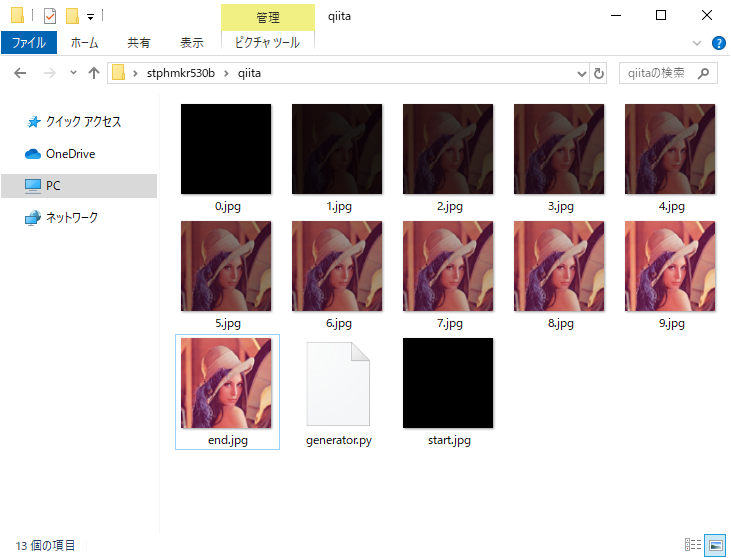Select the 2.jpg thumbnail
Viewport: 731px width, 558px height.
[x=448, y=149]
